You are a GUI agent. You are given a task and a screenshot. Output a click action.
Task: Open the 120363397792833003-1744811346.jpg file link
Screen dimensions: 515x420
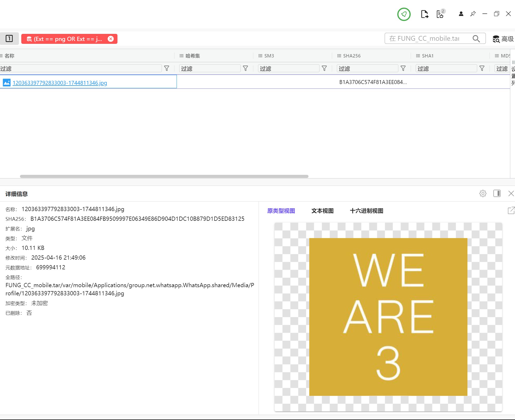coord(60,83)
